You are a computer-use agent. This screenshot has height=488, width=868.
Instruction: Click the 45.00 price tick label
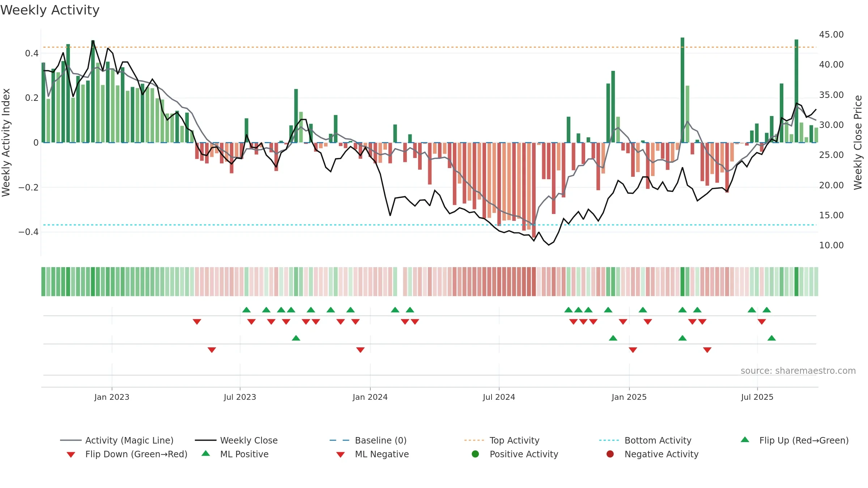(831, 34)
